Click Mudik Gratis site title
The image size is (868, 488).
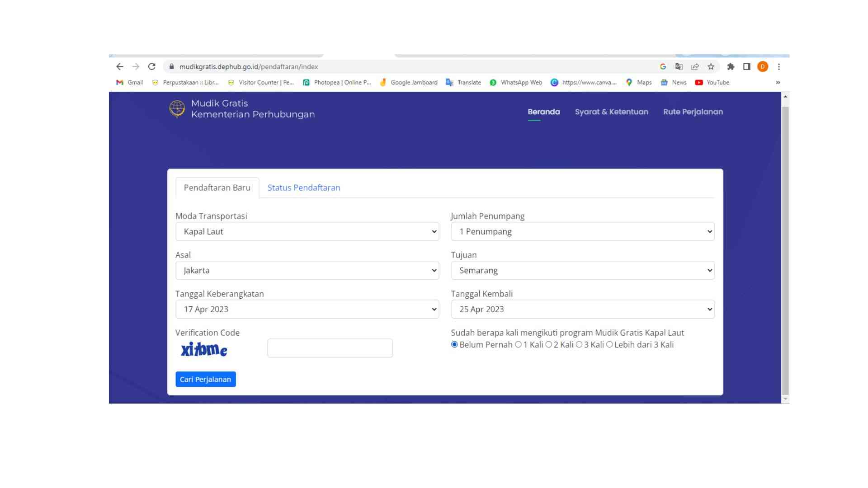pos(220,103)
